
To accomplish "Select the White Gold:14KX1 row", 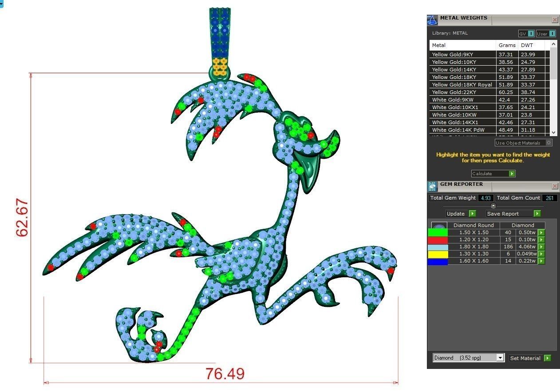I will point(490,122).
